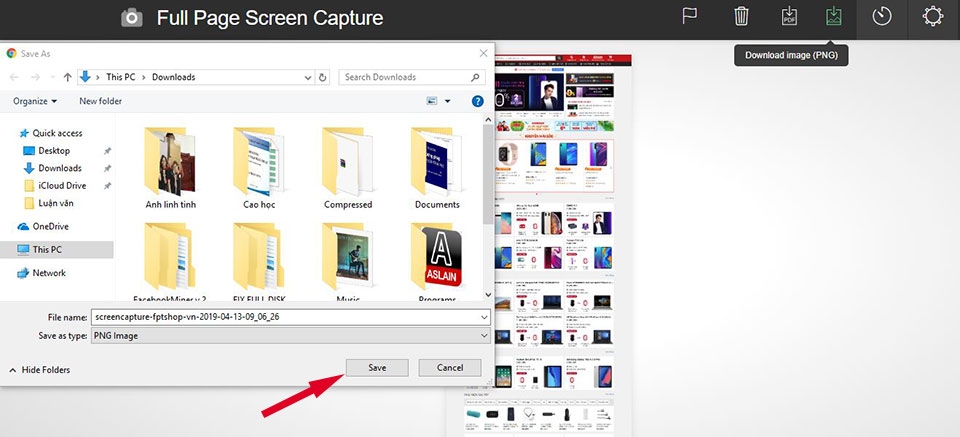The image size is (960, 437).
Task: Select This PC in navigation pane
Action: (56, 250)
